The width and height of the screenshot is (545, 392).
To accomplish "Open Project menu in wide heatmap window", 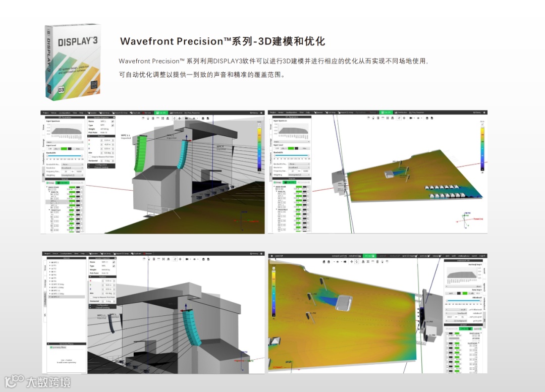I will (273, 113).
